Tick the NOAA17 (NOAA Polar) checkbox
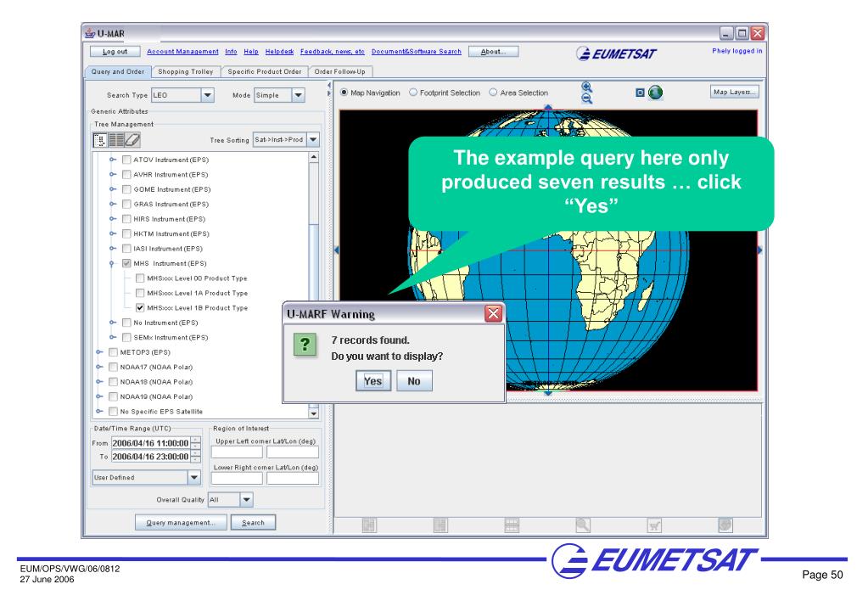868x601 pixels. tap(113, 367)
